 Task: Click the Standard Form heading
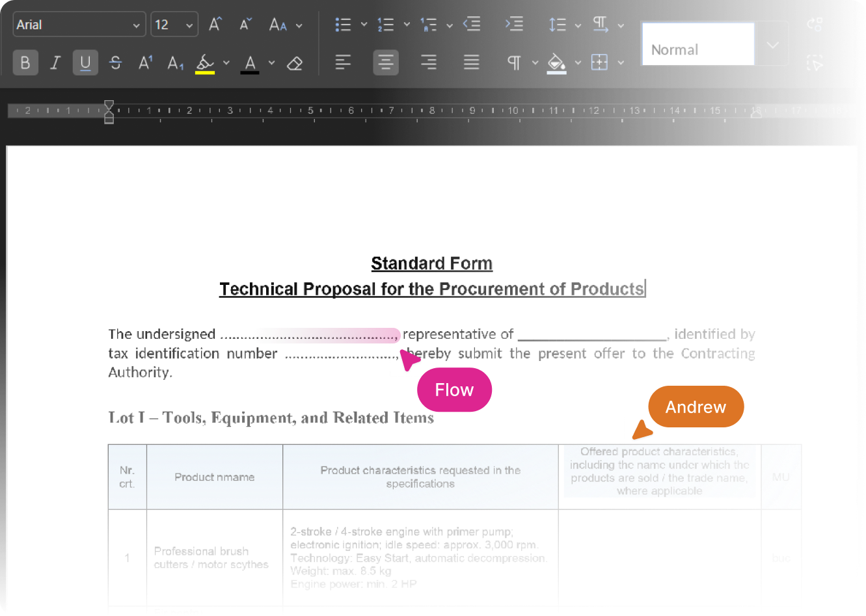[x=431, y=263]
